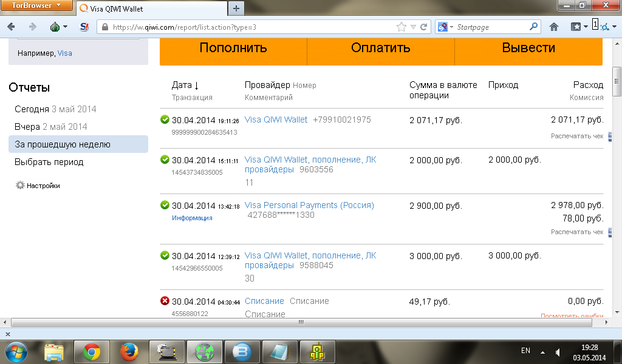Viewport: 622px width, 364px height.
Task: Click the vertical scrollbar thumb
Action: coord(617,81)
